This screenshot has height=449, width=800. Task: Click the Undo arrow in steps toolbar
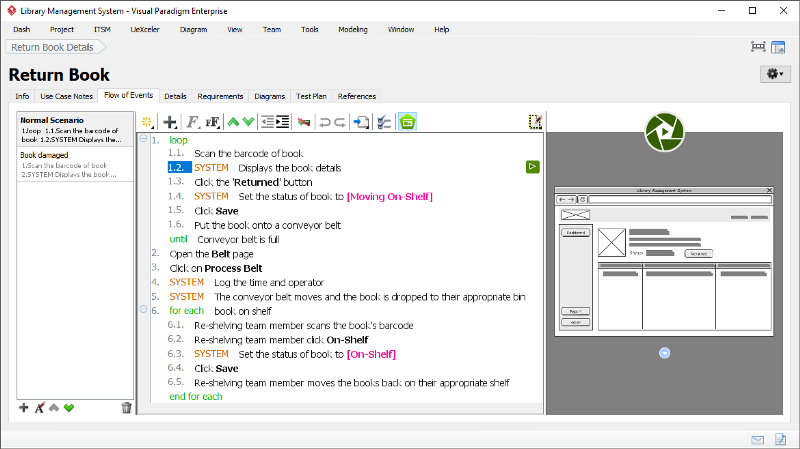pyautogui.click(x=325, y=122)
